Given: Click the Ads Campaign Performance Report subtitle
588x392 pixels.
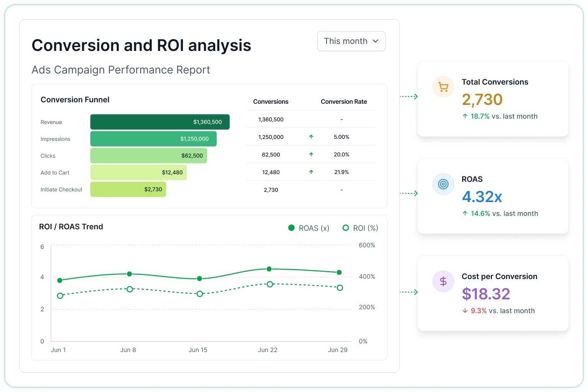Looking at the screenshot, I should coord(121,70).
